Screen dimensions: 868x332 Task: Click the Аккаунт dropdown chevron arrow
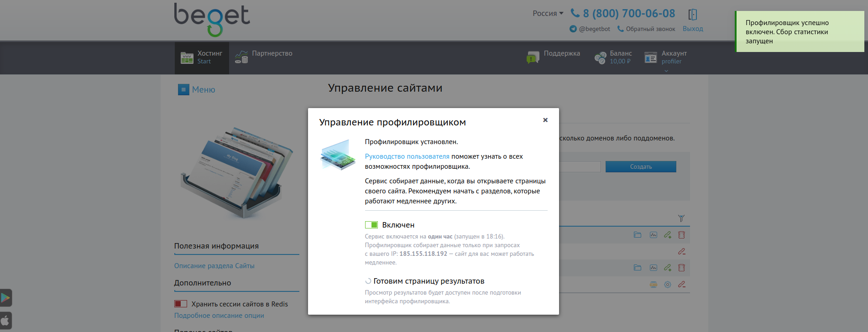[666, 71]
